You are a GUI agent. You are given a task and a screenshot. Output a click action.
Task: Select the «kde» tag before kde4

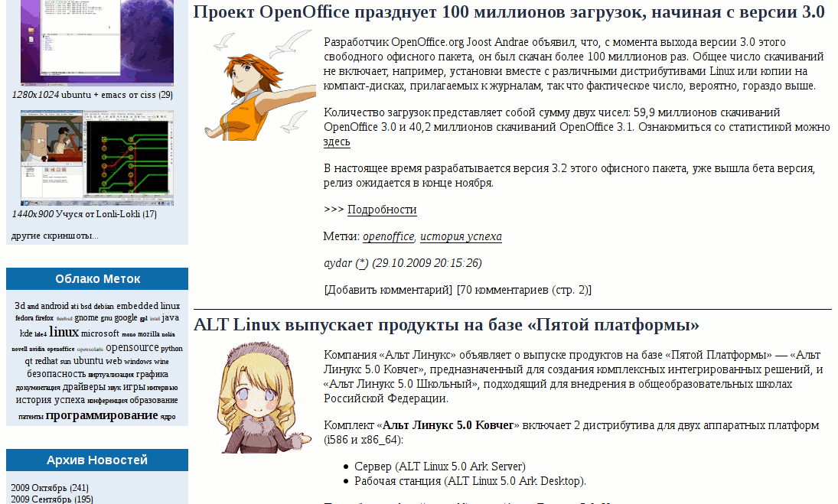click(26, 333)
